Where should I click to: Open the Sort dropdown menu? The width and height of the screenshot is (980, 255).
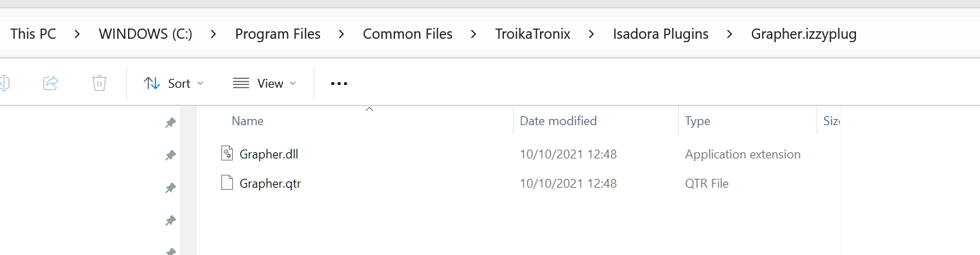tap(174, 83)
